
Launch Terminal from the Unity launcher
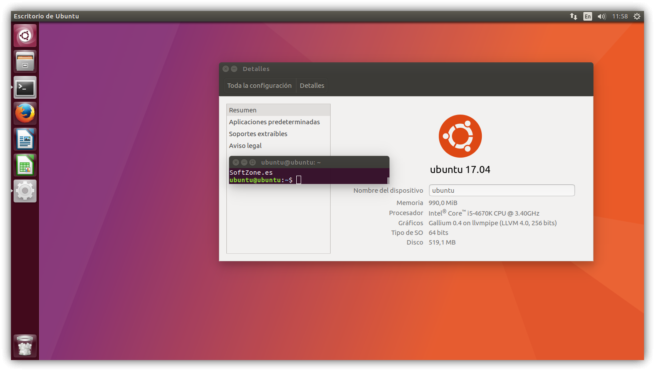pos(25,88)
